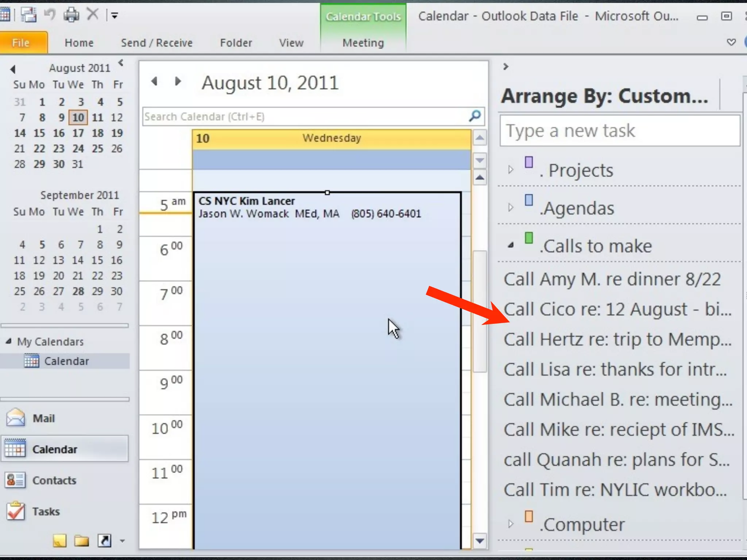
Task: Expand the Agendas task group
Action: click(511, 207)
